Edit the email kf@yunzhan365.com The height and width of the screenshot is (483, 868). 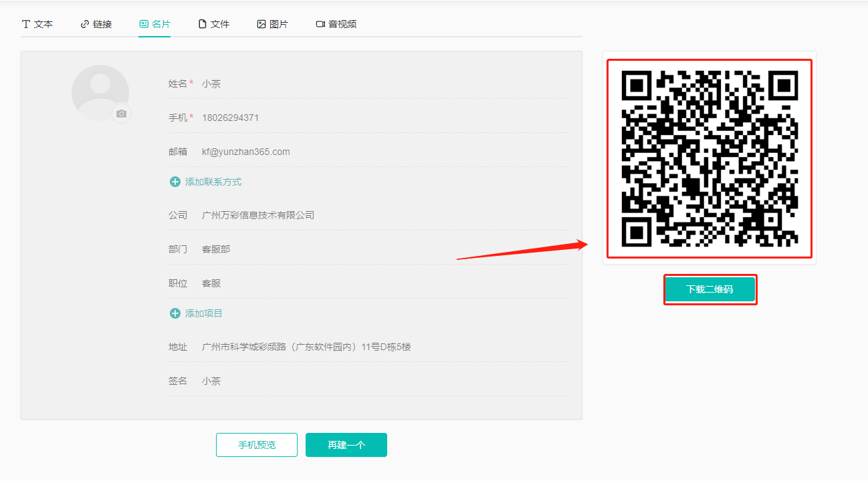(x=385, y=152)
